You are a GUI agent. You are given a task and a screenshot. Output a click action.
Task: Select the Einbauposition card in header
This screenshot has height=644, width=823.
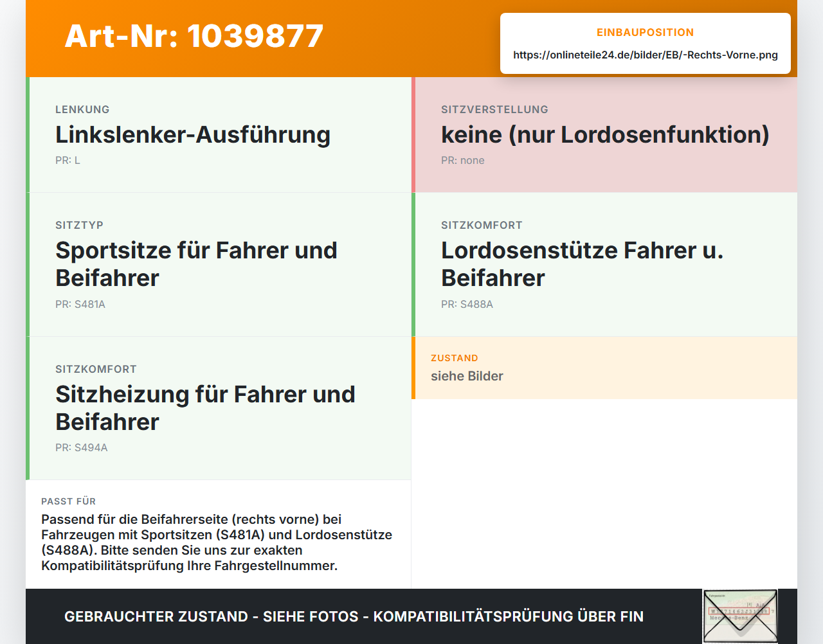[x=646, y=43]
